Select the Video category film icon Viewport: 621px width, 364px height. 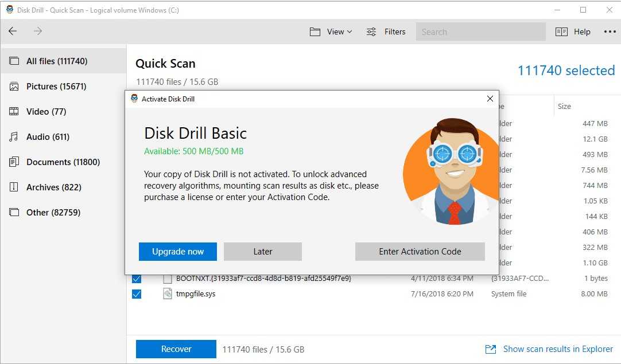tap(14, 112)
